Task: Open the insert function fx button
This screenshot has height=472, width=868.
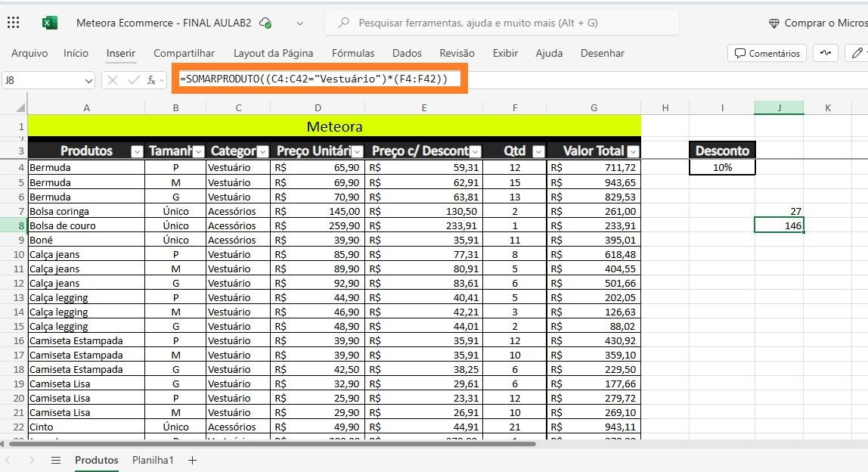Action: 151,80
